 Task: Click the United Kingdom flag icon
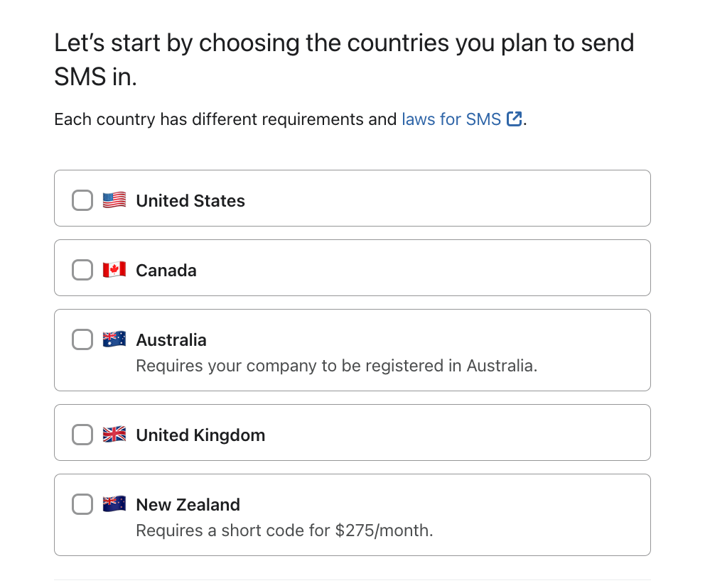click(x=115, y=435)
